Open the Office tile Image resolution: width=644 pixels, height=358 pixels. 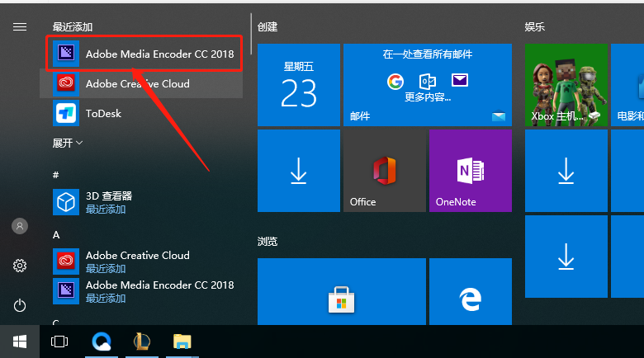(x=385, y=171)
